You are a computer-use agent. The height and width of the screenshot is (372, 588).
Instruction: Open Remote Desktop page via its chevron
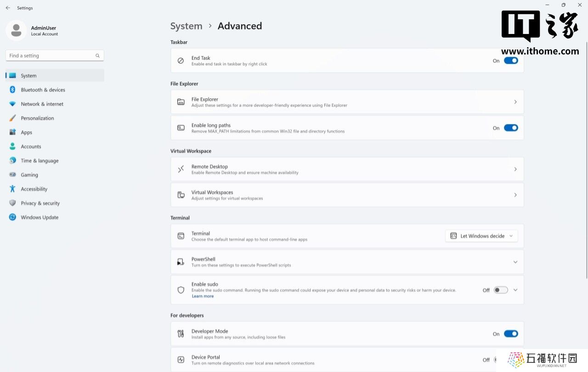click(x=515, y=169)
